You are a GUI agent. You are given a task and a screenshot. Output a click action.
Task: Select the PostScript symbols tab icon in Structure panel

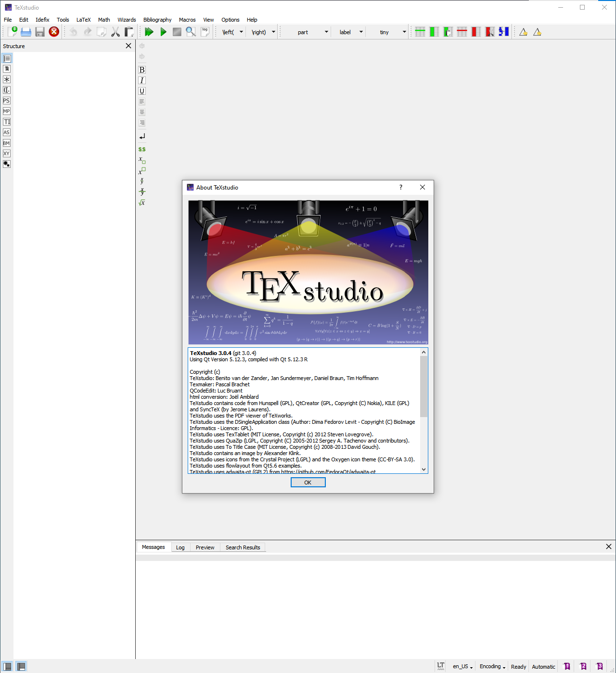coord(6,101)
